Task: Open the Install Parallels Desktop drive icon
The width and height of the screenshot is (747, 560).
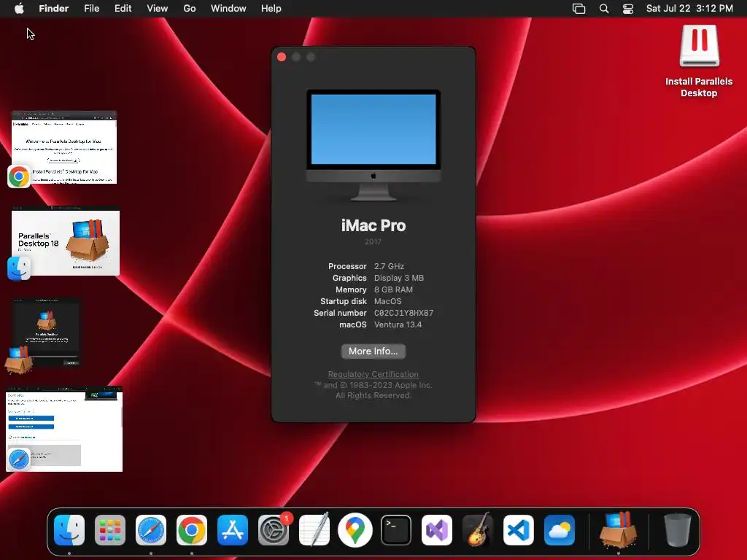Action: [x=699, y=46]
